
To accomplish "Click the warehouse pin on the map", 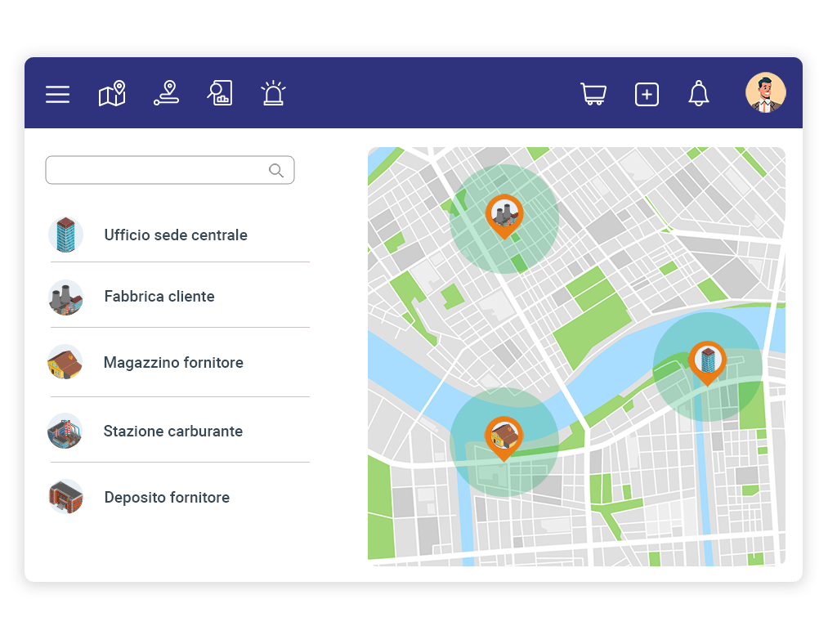I will tap(504, 436).
